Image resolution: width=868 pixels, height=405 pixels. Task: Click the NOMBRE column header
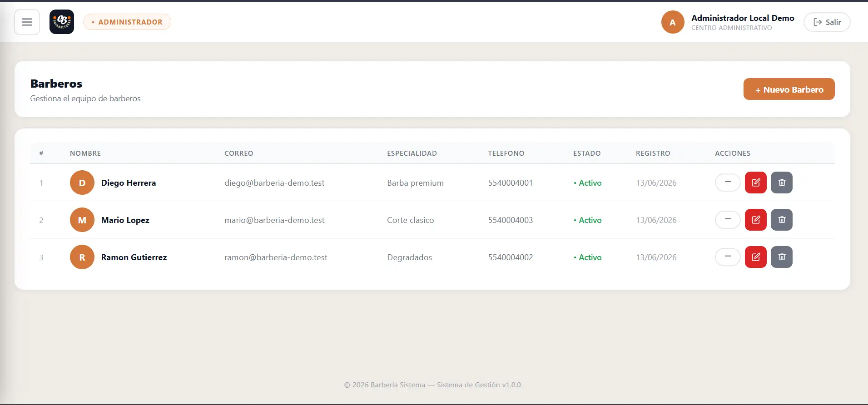(x=85, y=153)
